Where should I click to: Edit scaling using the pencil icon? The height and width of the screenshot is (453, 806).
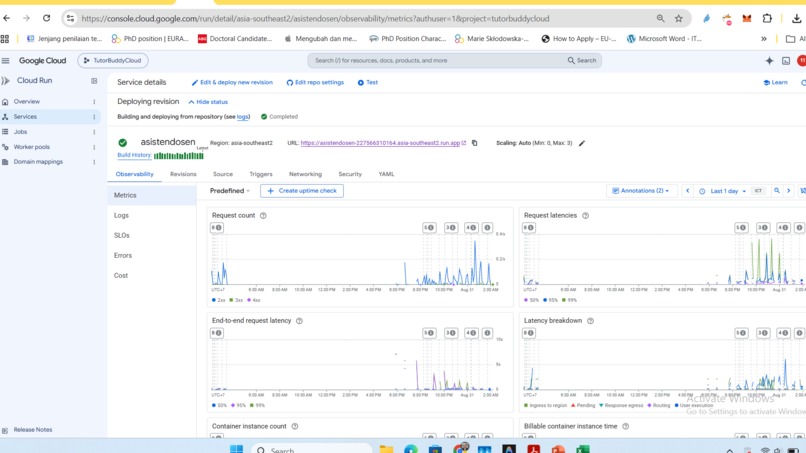582,143
